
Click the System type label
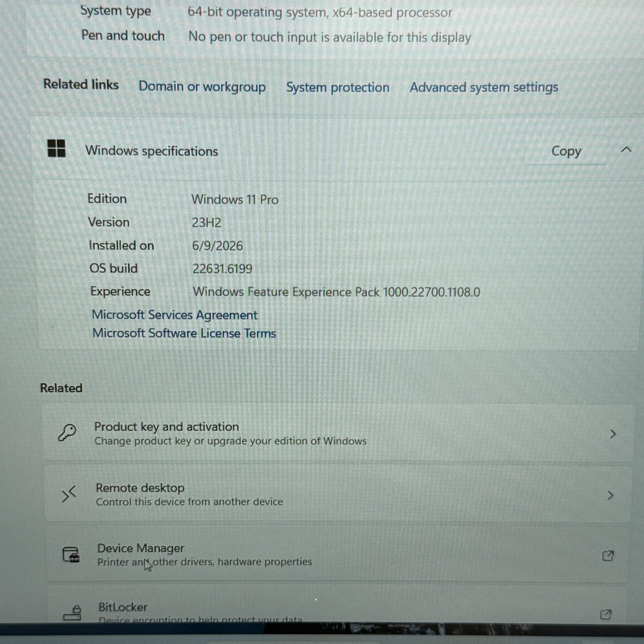[115, 11]
